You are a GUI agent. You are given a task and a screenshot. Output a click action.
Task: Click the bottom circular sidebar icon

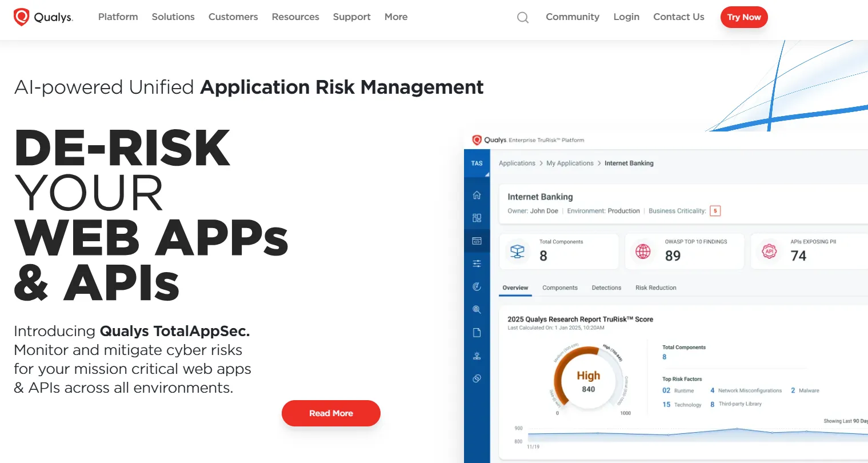(477, 378)
